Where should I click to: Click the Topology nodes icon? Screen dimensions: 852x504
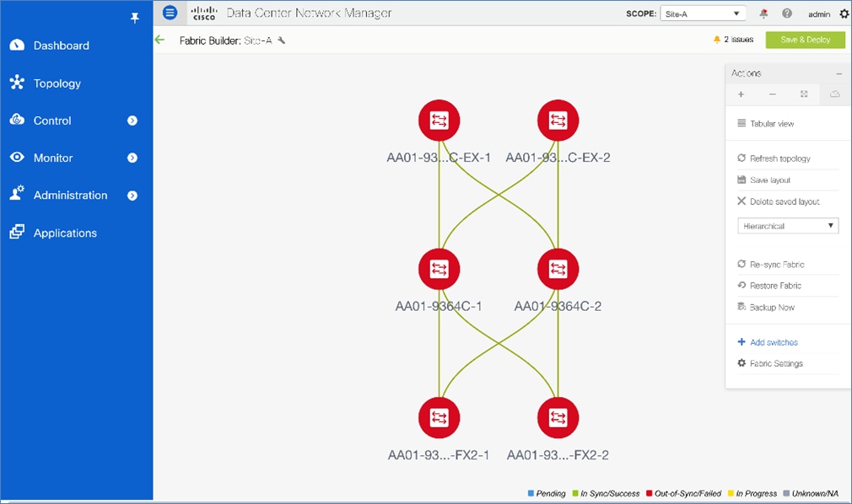17,82
